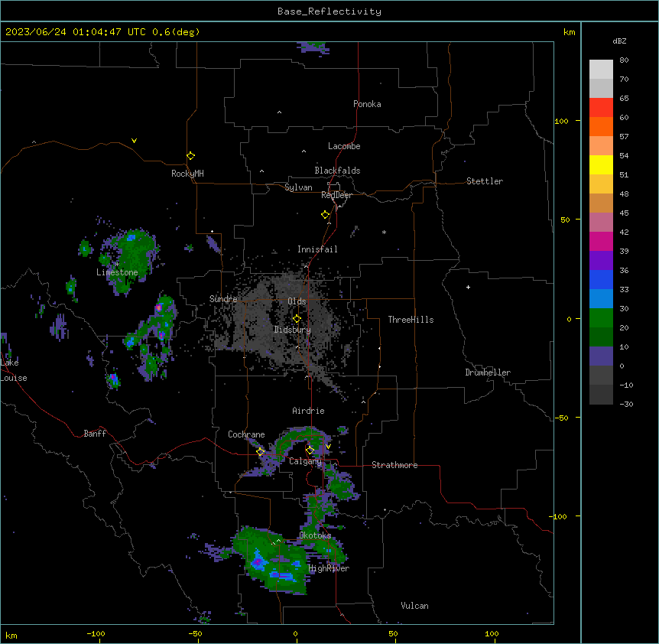The image size is (659, 644).
Task: Click the ThreeHills town label
Action: click(x=411, y=320)
